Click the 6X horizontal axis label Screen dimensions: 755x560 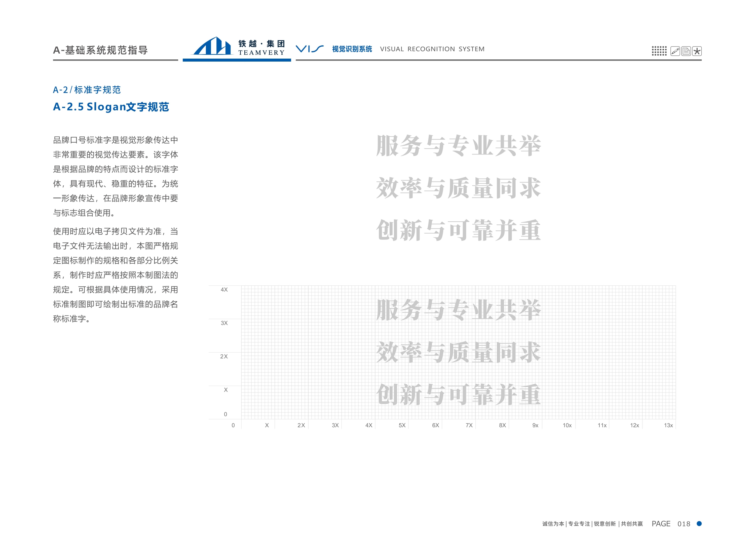click(x=435, y=425)
